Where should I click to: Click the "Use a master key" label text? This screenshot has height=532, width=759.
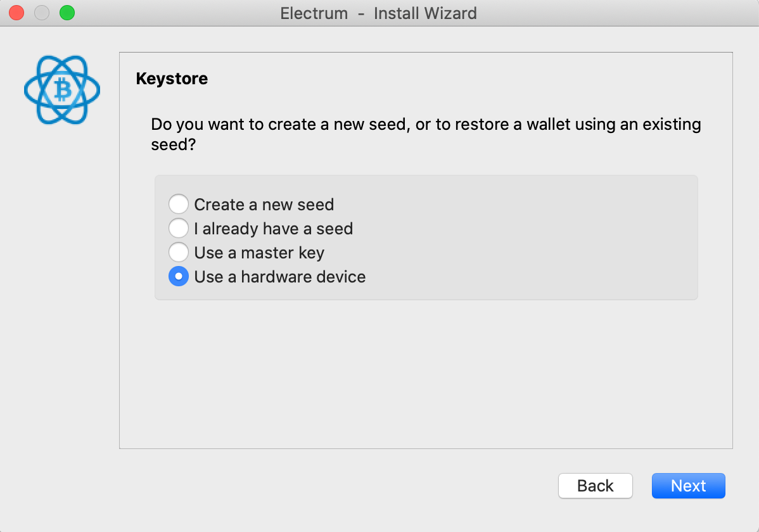[x=259, y=253]
